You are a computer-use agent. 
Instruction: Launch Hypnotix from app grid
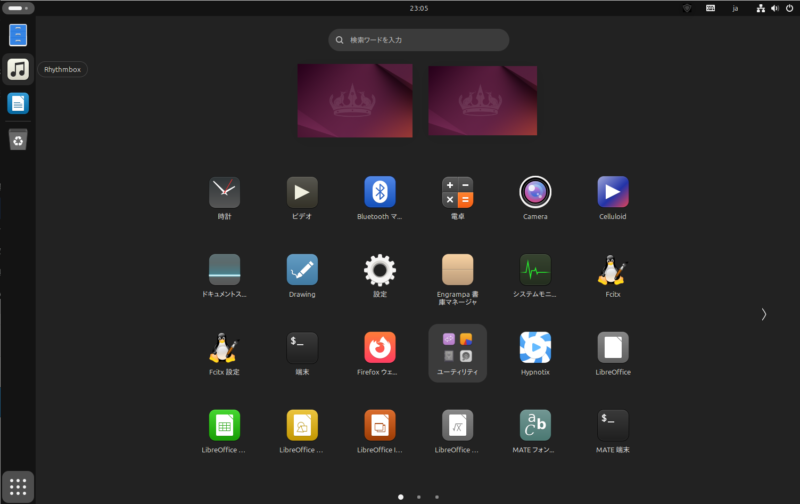pyautogui.click(x=535, y=347)
